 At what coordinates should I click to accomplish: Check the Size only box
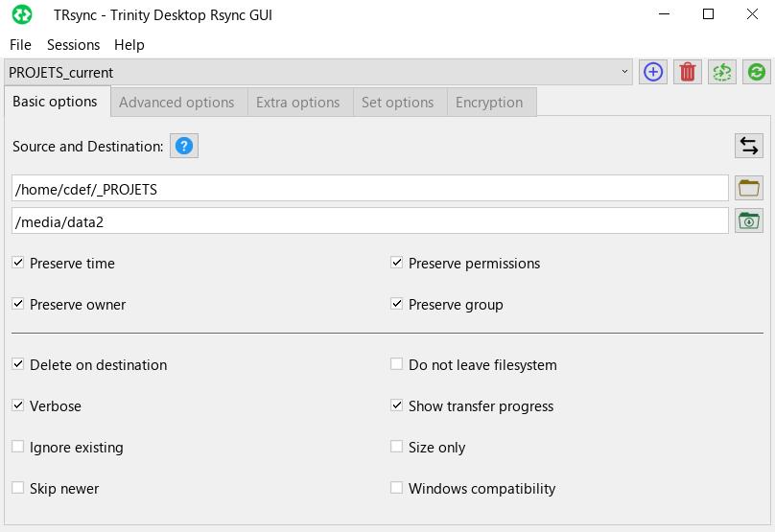(396, 446)
